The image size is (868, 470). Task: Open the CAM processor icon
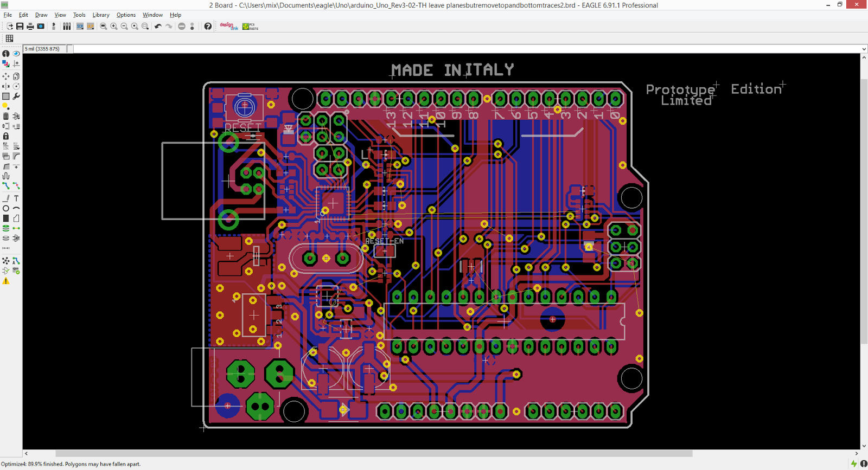(x=41, y=26)
